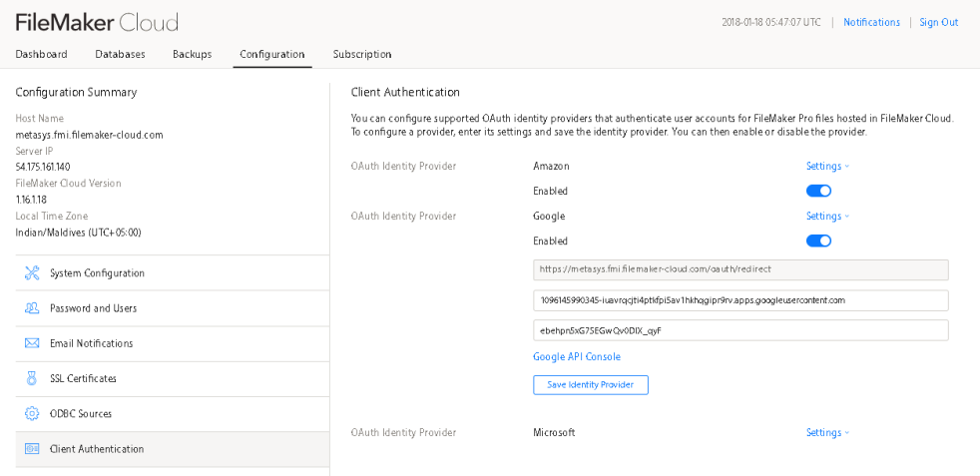The image size is (980, 476).
Task: Click the Email Notifications envelope icon
Action: point(32,343)
